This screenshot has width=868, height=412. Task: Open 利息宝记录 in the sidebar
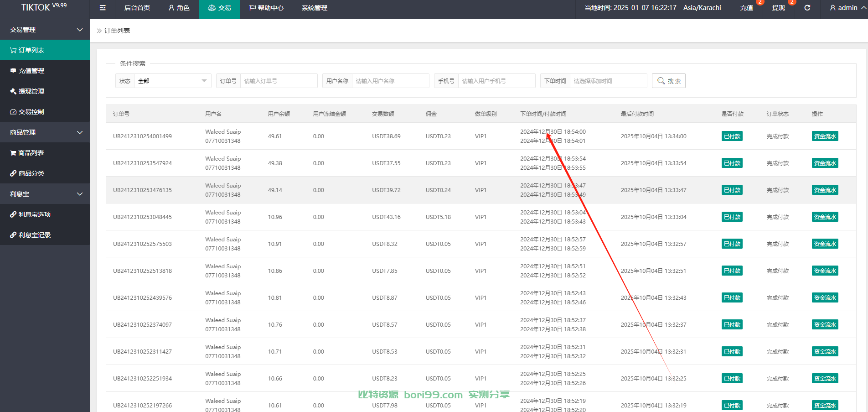[45, 235]
